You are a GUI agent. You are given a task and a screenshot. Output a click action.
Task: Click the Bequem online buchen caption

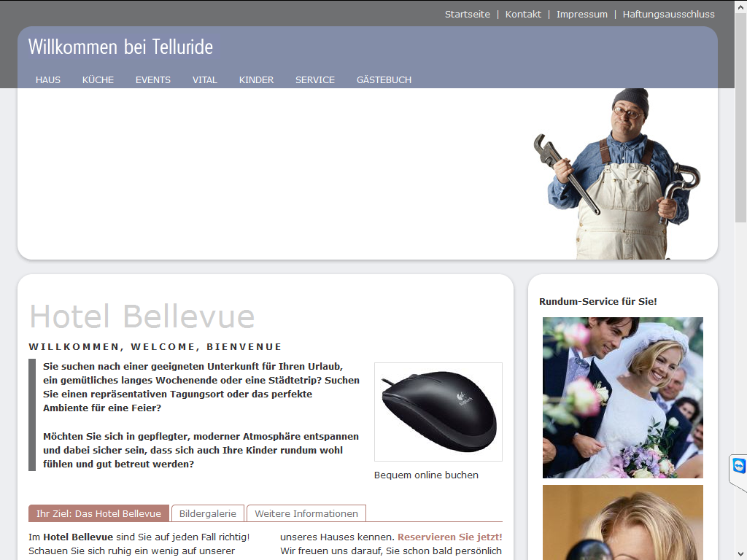[x=426, y=475]
